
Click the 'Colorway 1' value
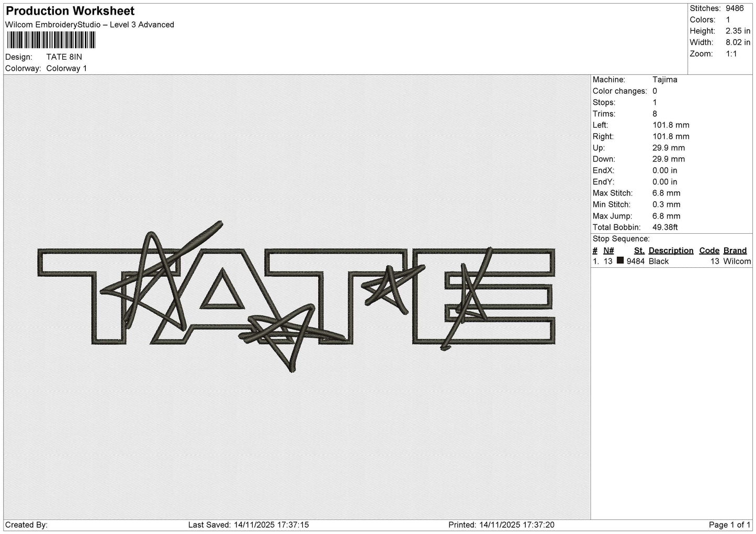pyautogui.click(x=66, y=69)
